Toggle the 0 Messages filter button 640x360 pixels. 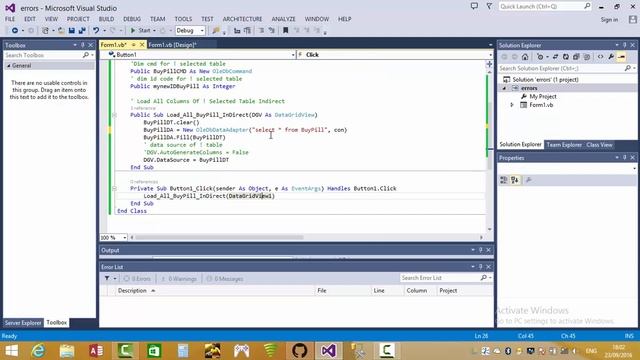pos(225,279)
